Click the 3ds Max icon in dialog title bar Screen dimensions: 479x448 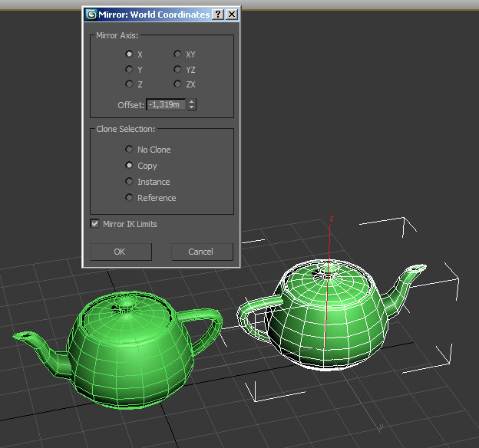click(91, 15)
